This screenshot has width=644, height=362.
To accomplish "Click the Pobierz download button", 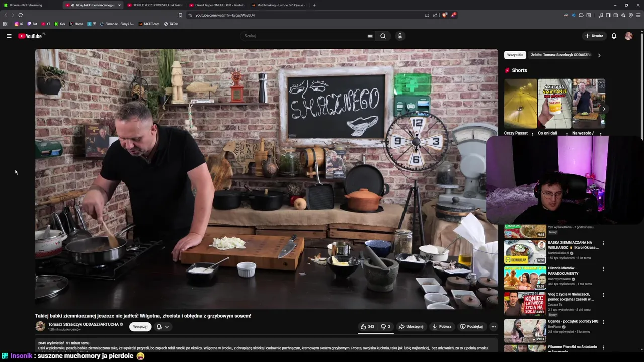I will tap(442, 326).
